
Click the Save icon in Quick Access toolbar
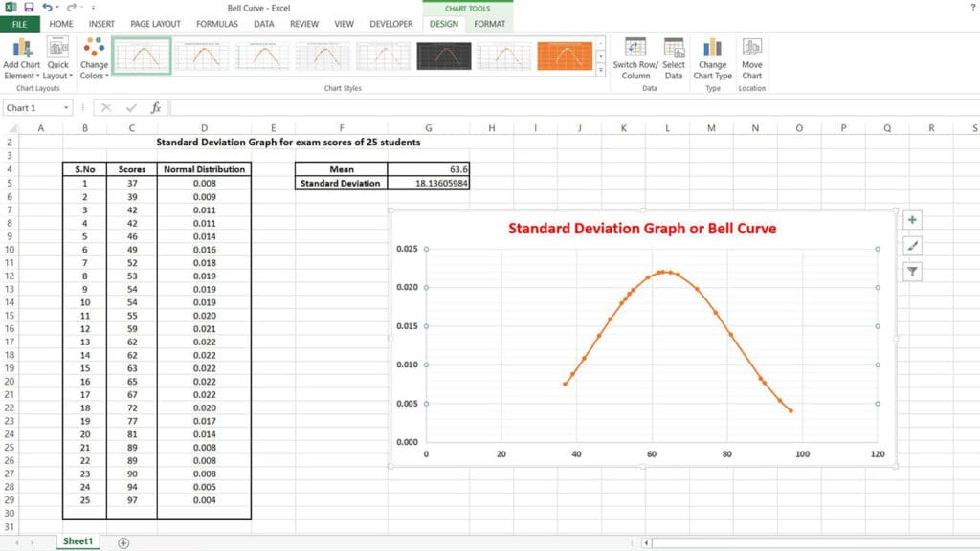click(29, 8)
